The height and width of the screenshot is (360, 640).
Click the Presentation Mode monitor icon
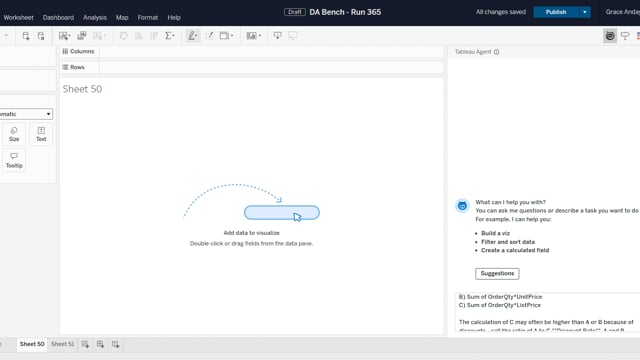click(x=293, y=36)
